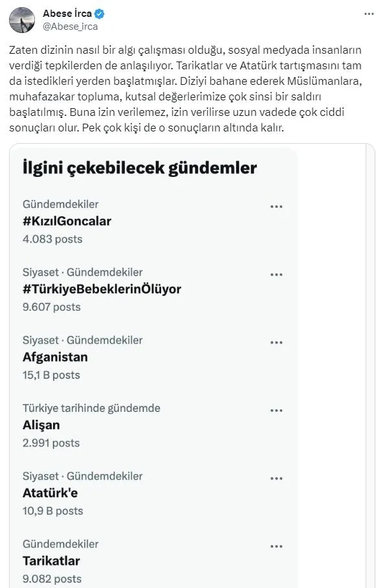Open options (•••) for the Atatürk'e trend
This screenshot has height=588, width=376.
pos(277,478)
